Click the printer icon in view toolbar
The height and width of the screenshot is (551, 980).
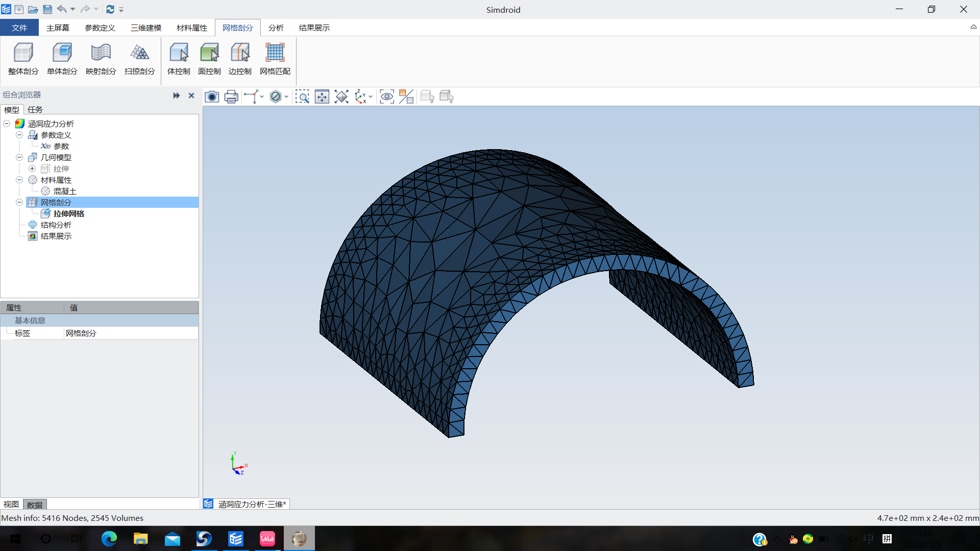coord(231,97)
